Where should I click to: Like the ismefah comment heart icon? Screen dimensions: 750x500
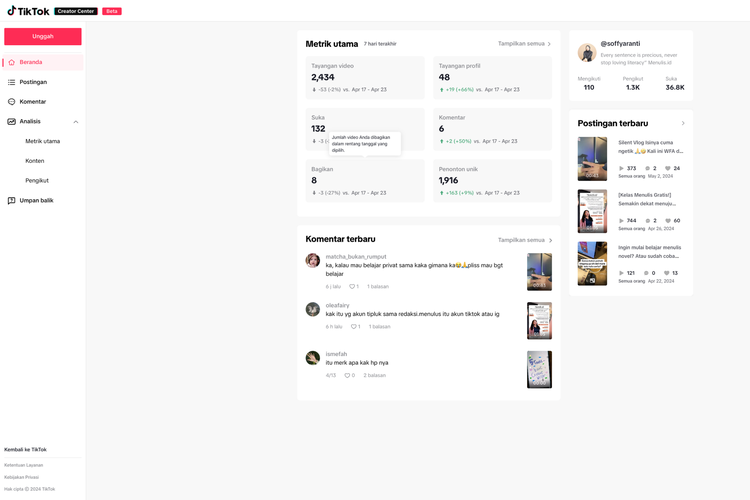coord(347,376)
